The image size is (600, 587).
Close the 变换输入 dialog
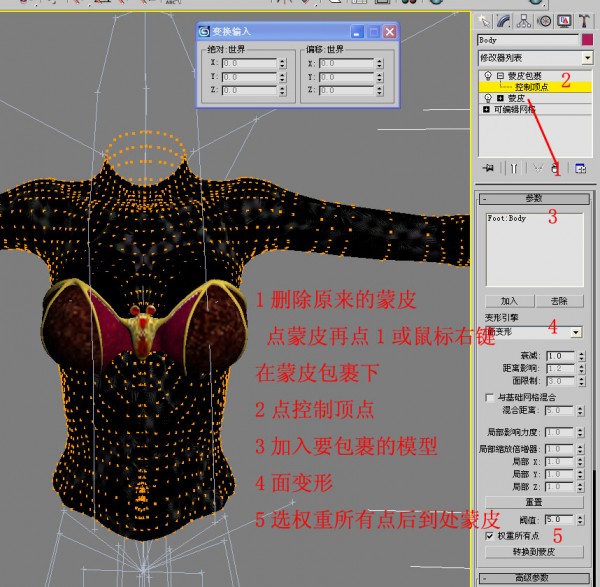(x=390, y=32)
